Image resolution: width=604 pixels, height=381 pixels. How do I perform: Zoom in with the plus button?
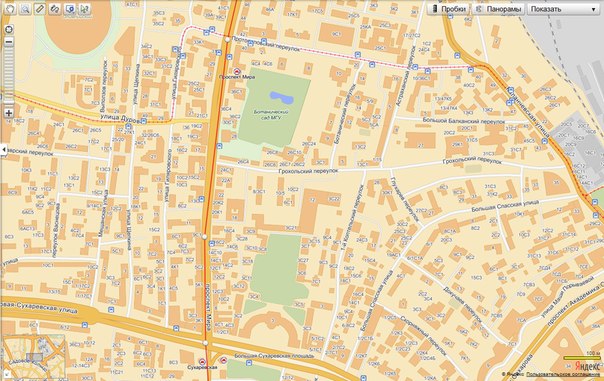8,113
